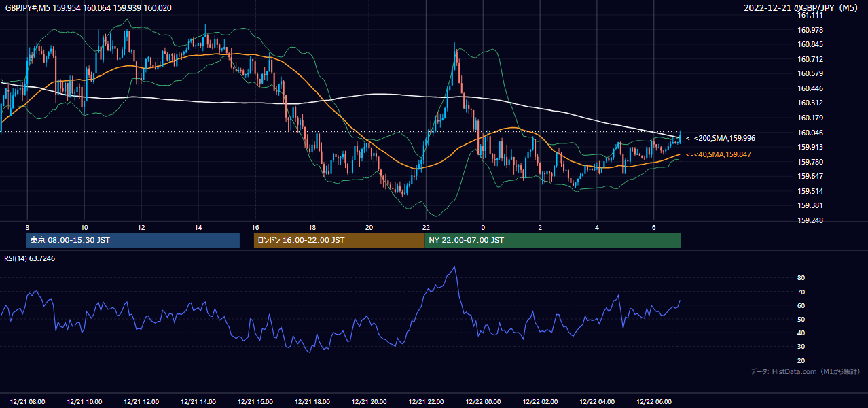The height and width of the screenshot is (408, 868).
Task: Click price axis label 161.111
Action: [x=811, y=15]
